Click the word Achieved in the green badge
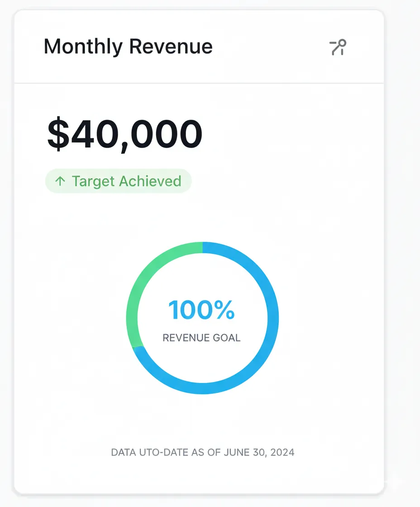Screen dimensions: 420x507 (x=151, y=182)
